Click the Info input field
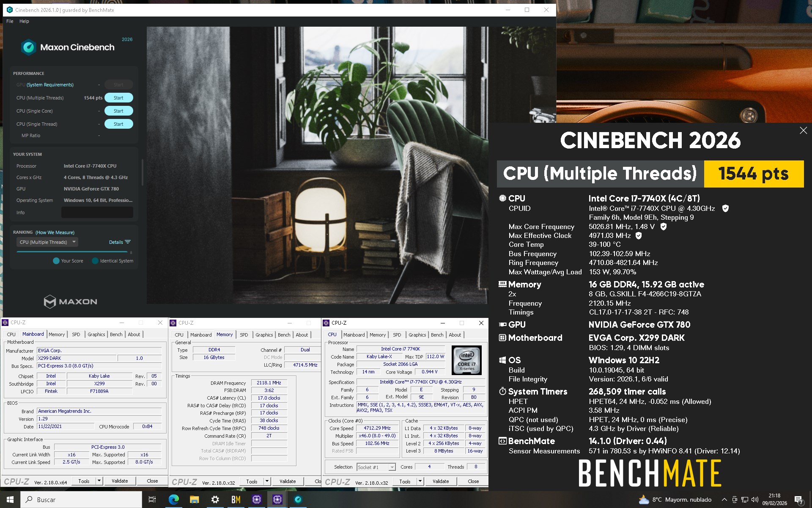 pos(97,213)
